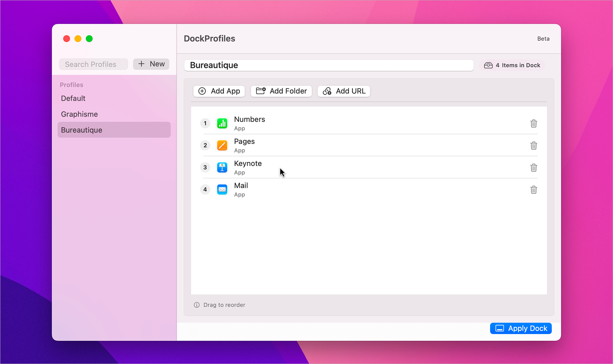Click the Bureautique name text field

[x=329, y=65]
